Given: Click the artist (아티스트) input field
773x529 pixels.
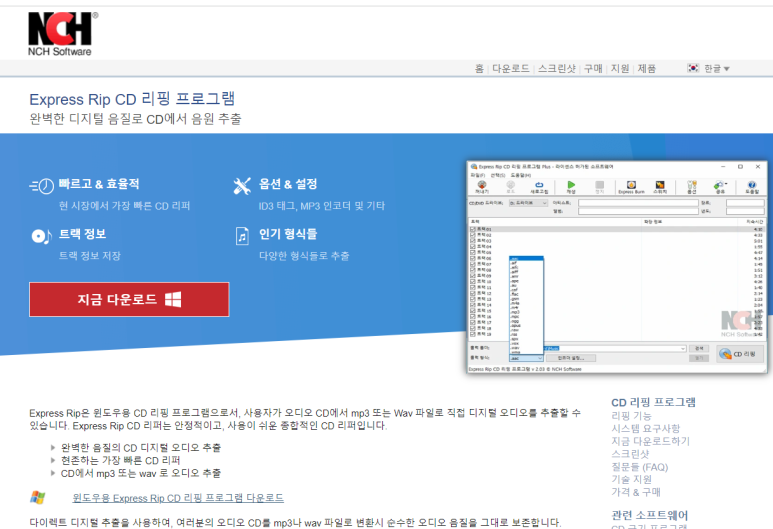Looking at the screenshot, I should 638,203.
